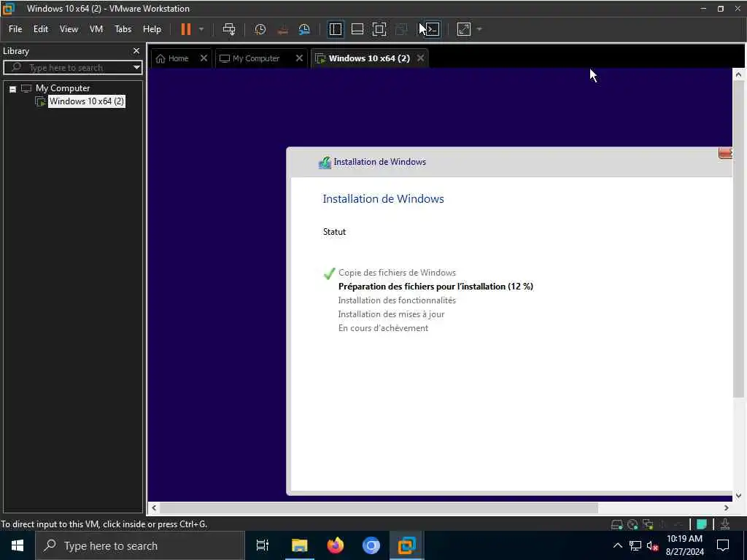747x560 pixels.
Task: Toggle the library sidebar visibility button
Action: click(336, 29)
